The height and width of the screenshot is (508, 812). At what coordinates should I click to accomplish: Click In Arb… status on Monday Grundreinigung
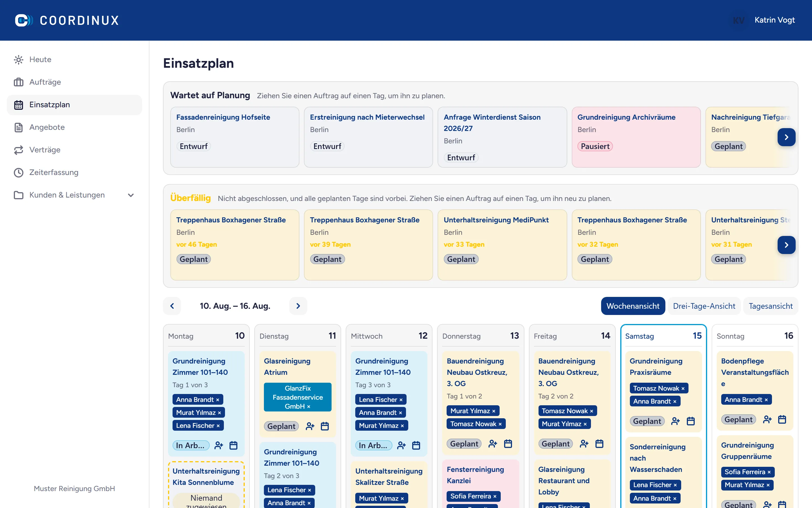(x=191, y=446)
